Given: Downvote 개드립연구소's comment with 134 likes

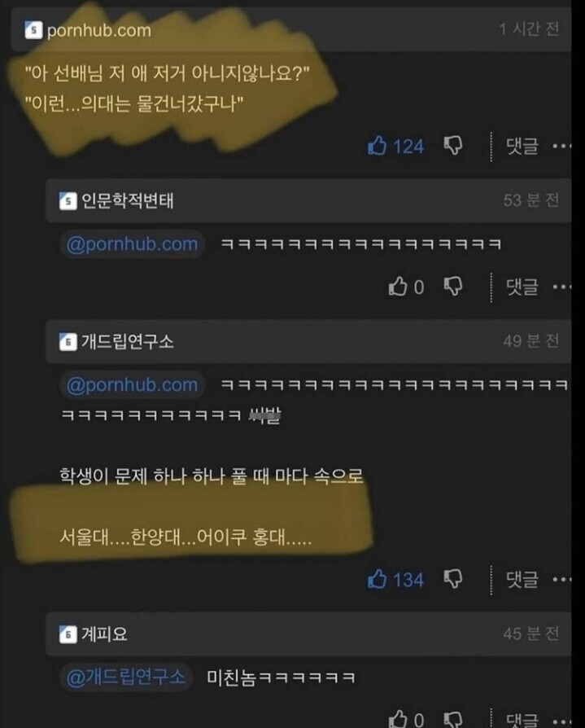Looking at the screenshot, I should click(453, 580).
